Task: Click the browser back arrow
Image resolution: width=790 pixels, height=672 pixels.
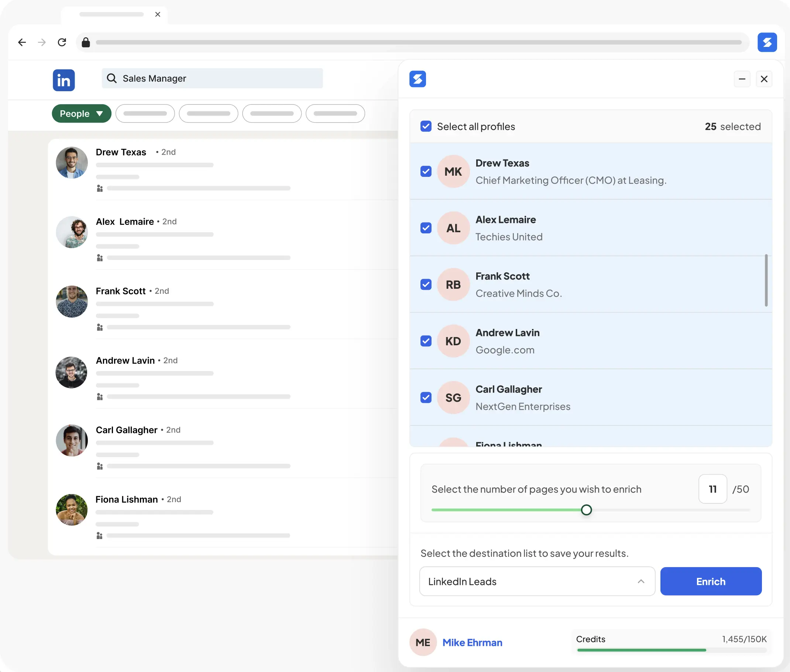Action: [22, 42]
